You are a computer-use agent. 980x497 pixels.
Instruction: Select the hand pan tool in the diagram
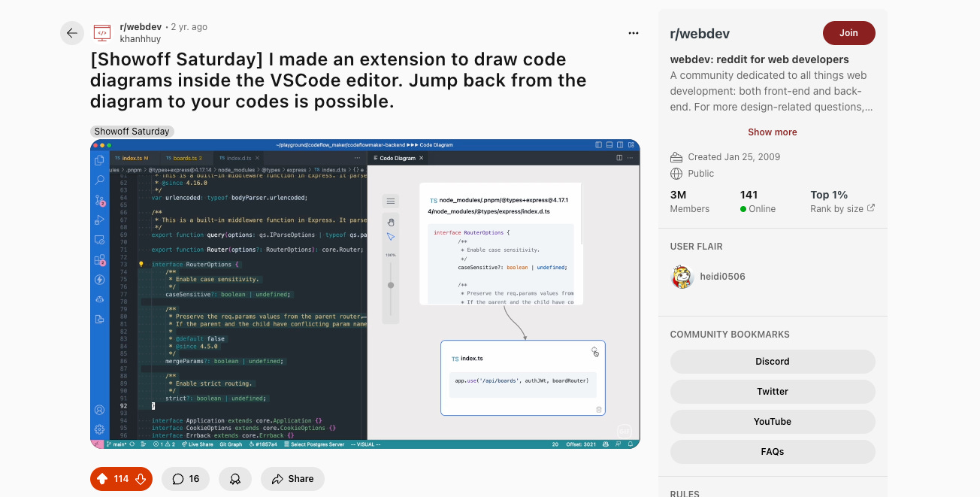[x=390, y=222]
